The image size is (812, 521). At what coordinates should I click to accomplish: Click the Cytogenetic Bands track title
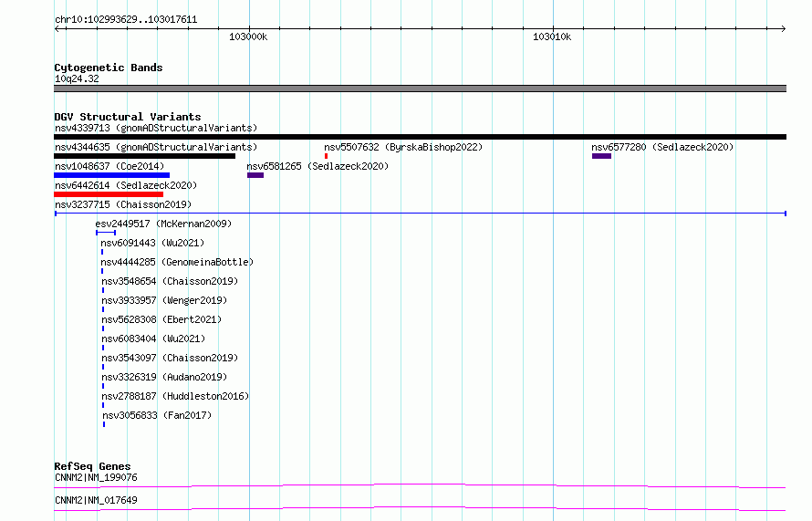109,68
